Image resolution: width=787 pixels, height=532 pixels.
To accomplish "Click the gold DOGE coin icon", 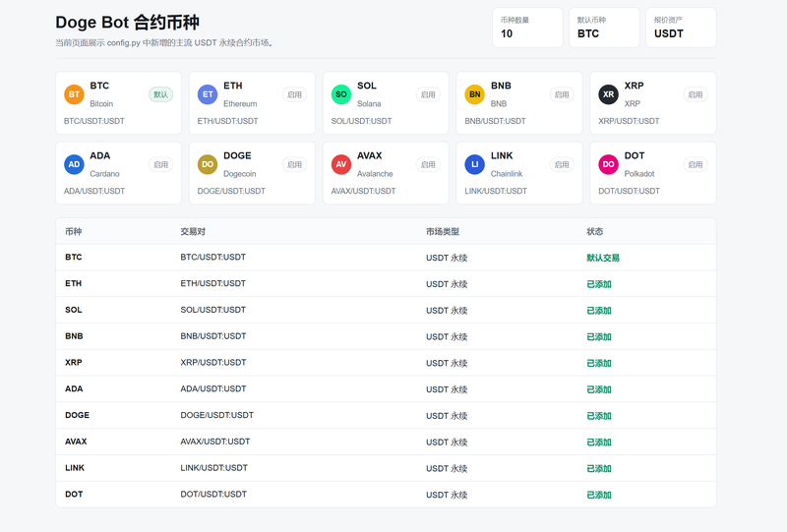I will tap(208, 164).
